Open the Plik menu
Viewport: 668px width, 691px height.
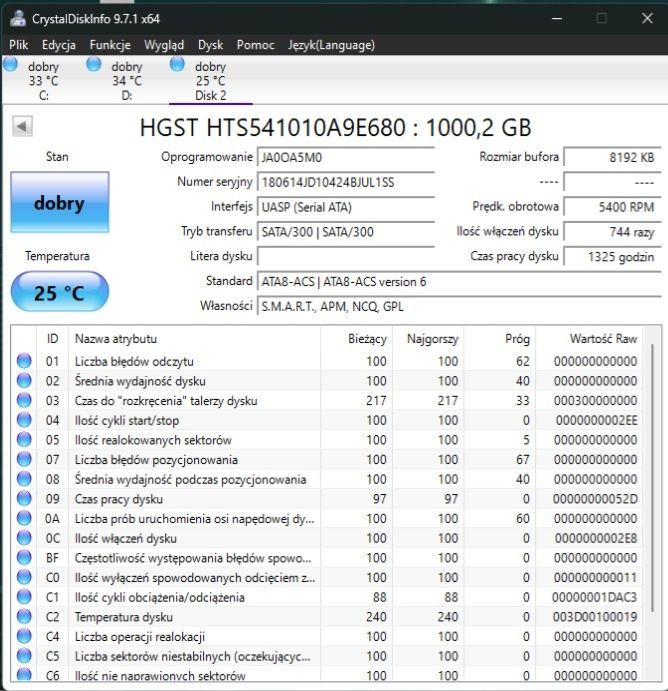pos(19,45)
